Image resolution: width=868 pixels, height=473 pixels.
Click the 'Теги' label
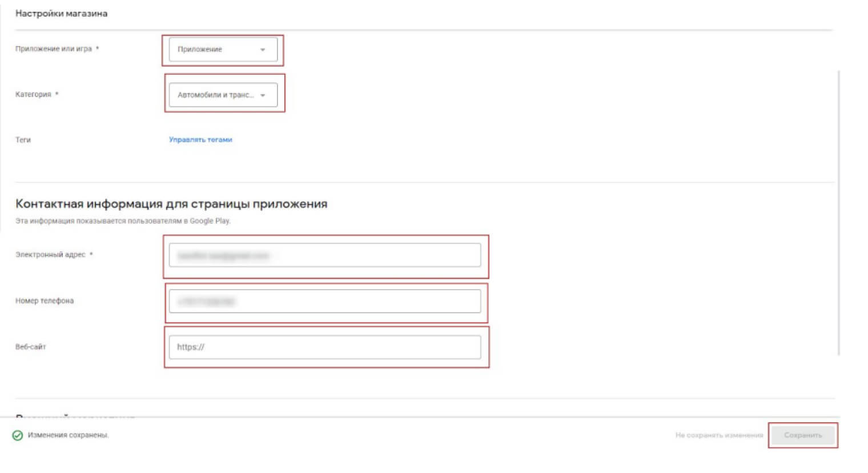[23, 140]
